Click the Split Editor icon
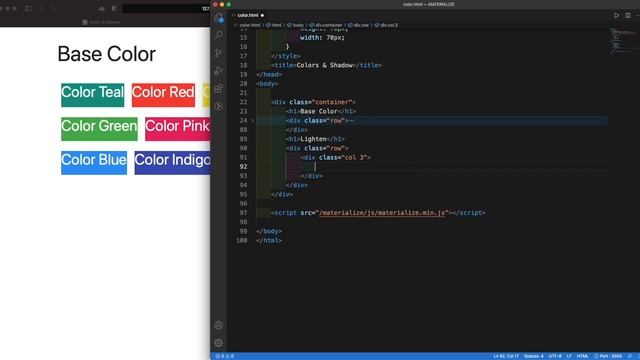 click(628, 16)
